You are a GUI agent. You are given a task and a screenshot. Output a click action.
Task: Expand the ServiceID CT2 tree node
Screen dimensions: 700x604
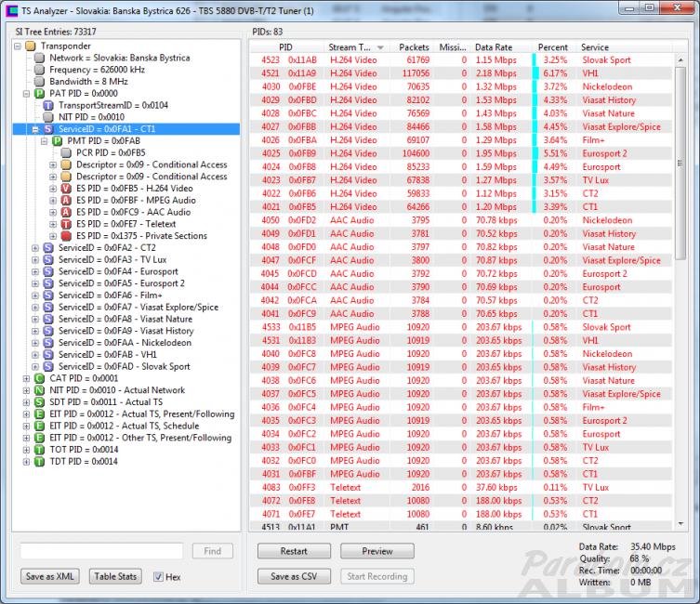35,248
